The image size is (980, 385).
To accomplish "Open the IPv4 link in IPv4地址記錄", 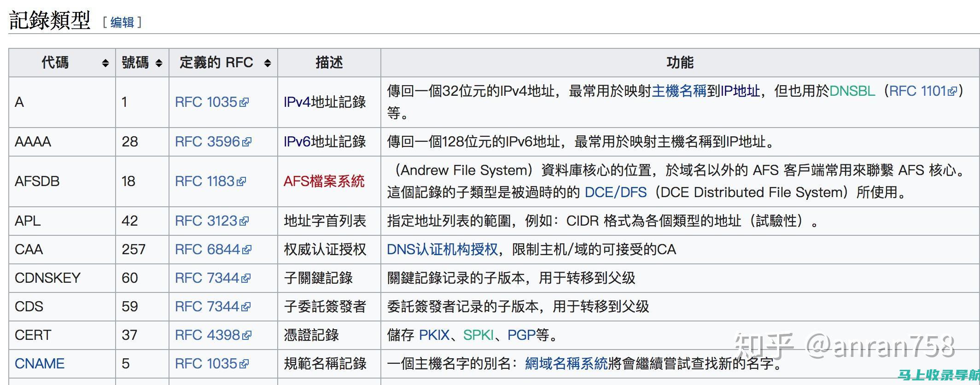I will pyautogui.click(x=297, y=102).
